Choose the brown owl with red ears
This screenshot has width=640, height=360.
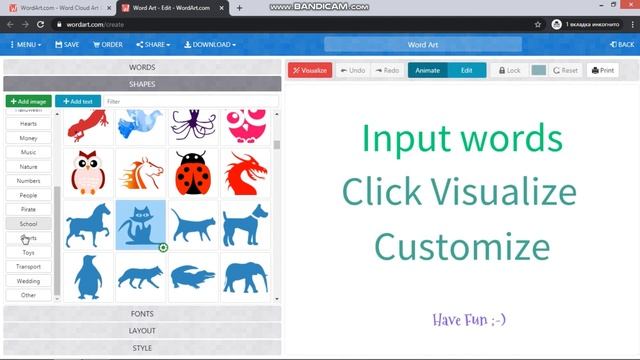tap(88, 173)
